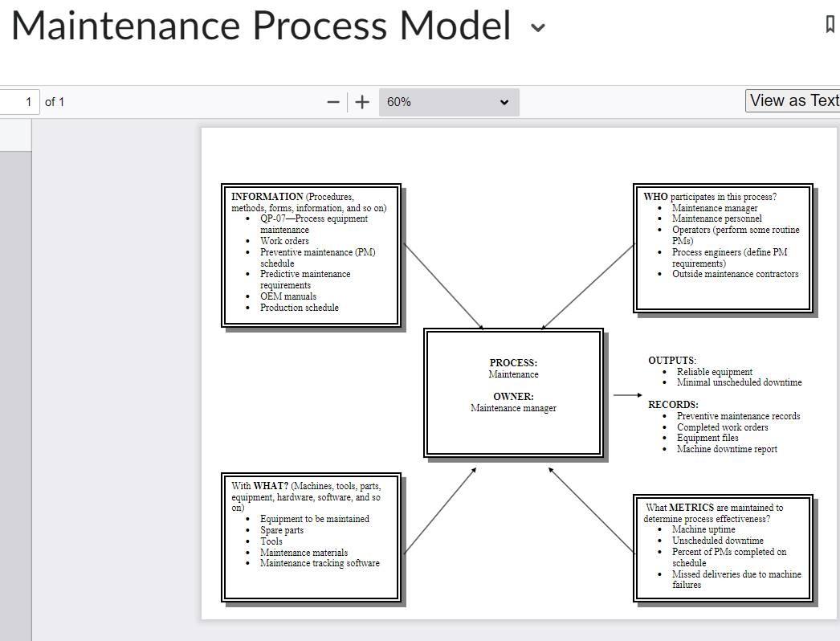
Task: Click the bookmark icon at top right
Action: [832, 26]
